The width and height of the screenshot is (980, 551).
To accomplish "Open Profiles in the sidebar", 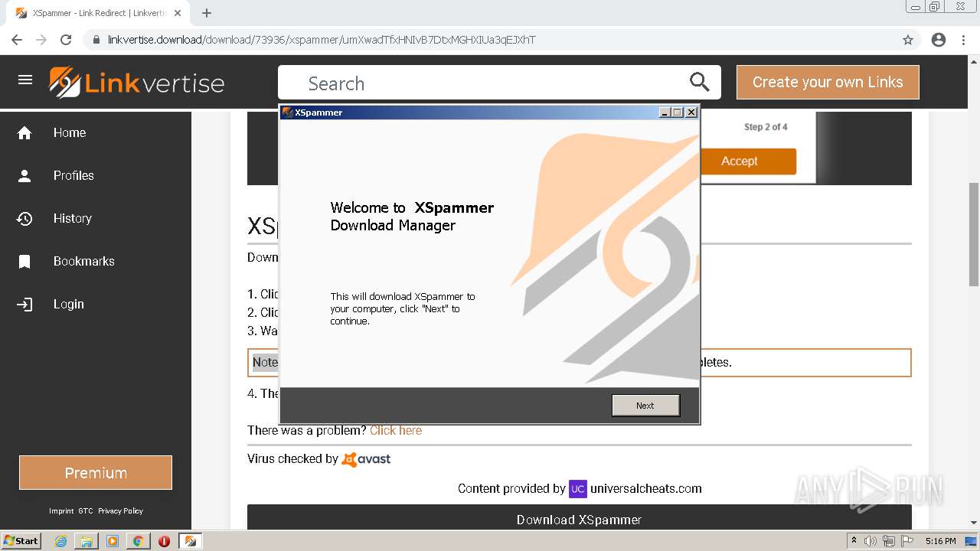I will click(x=73, y=175).
